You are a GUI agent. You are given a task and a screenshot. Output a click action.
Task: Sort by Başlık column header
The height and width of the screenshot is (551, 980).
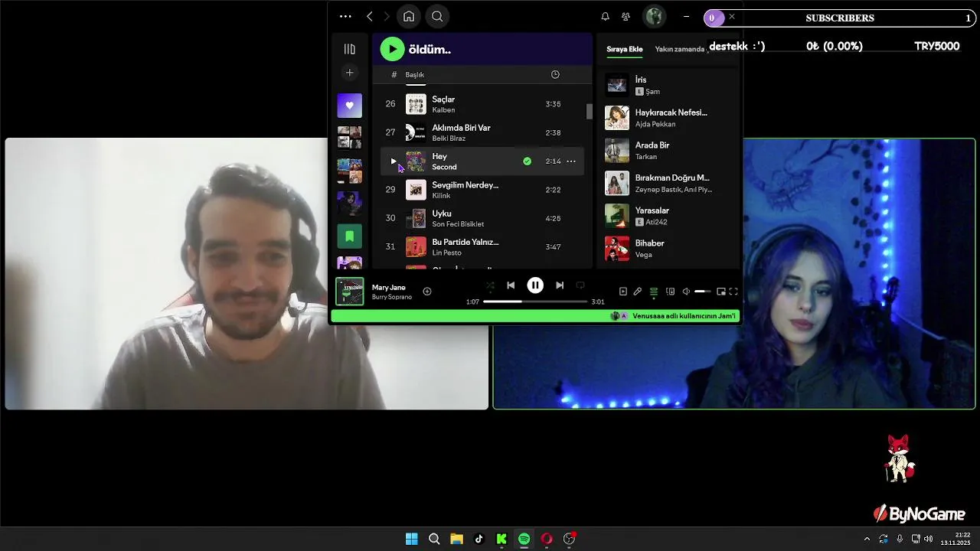point(415,74)
